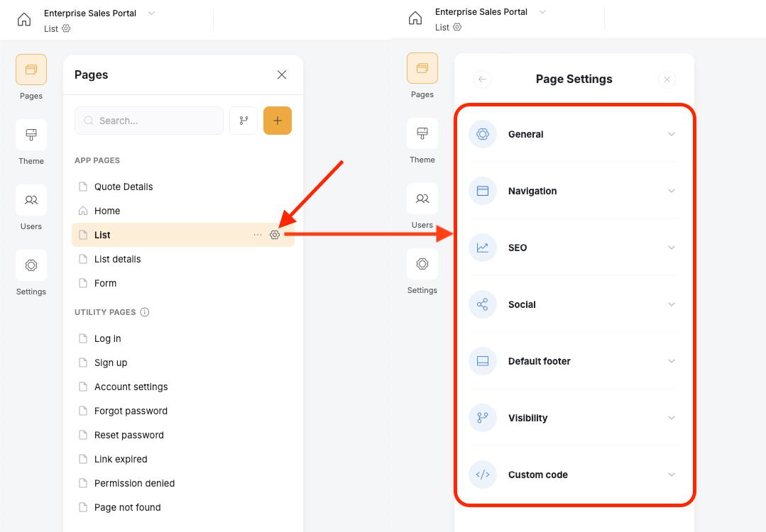Open Enterprise Sales Portal dropdown, right header

(x=542, y=12)
